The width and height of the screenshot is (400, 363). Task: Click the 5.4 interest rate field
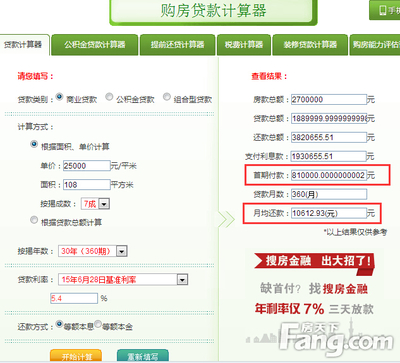[x=74, y=298]
